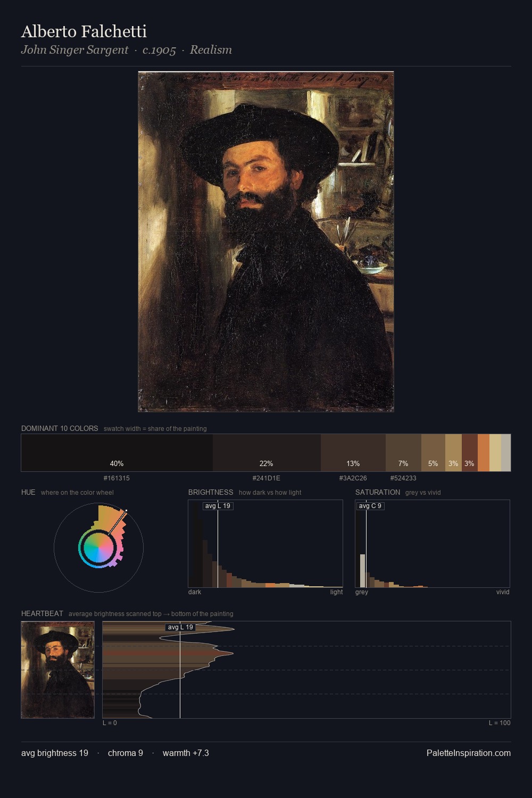The height and width of the screenshot is (798, 532).
Task: Click the caption 'how dark vs how light'
Action: [270, 493]
